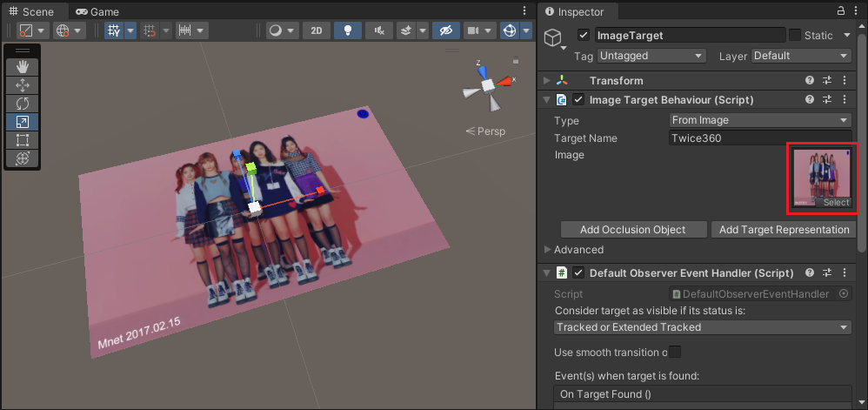Select the Hand (view) tool

point(22,67)
